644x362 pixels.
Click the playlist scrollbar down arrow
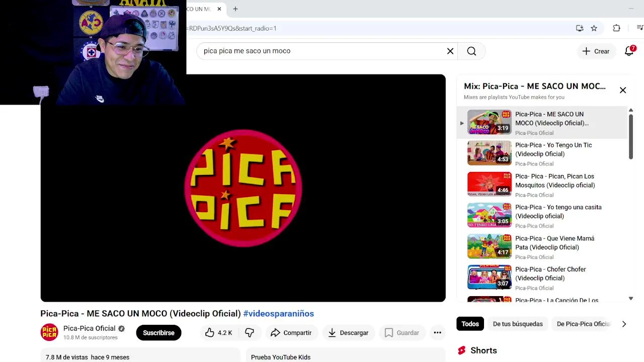(x=630, y=299)
